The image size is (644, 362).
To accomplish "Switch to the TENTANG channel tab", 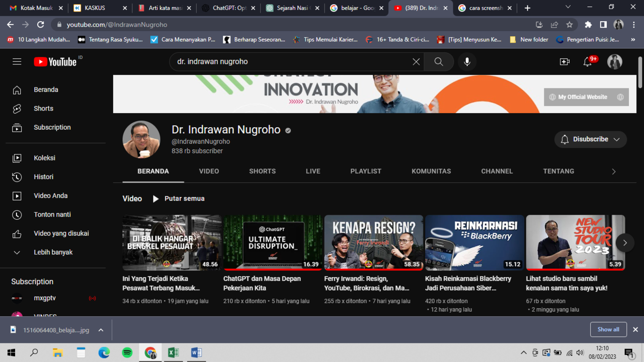I will pyautogui.click(x=558, y=171).
